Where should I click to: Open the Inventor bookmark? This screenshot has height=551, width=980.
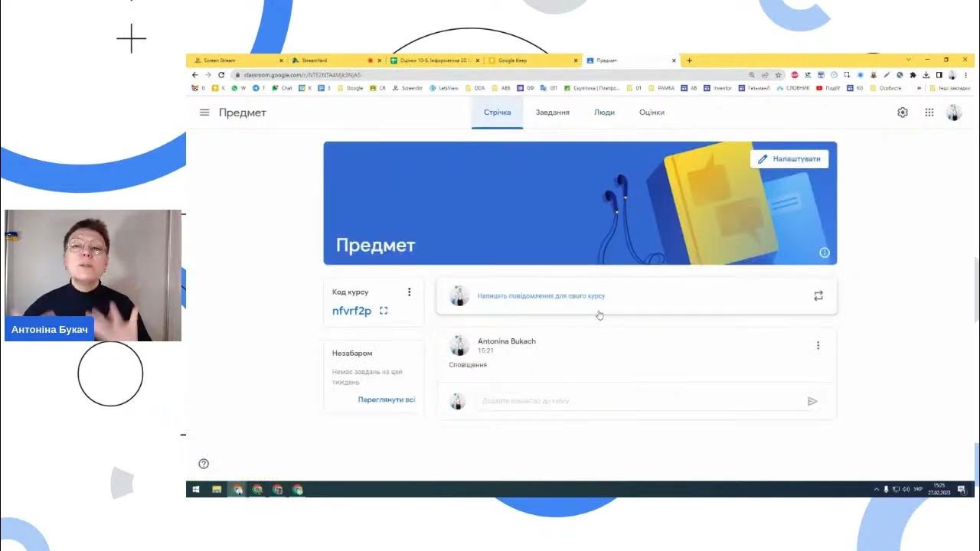pos(717,88)
